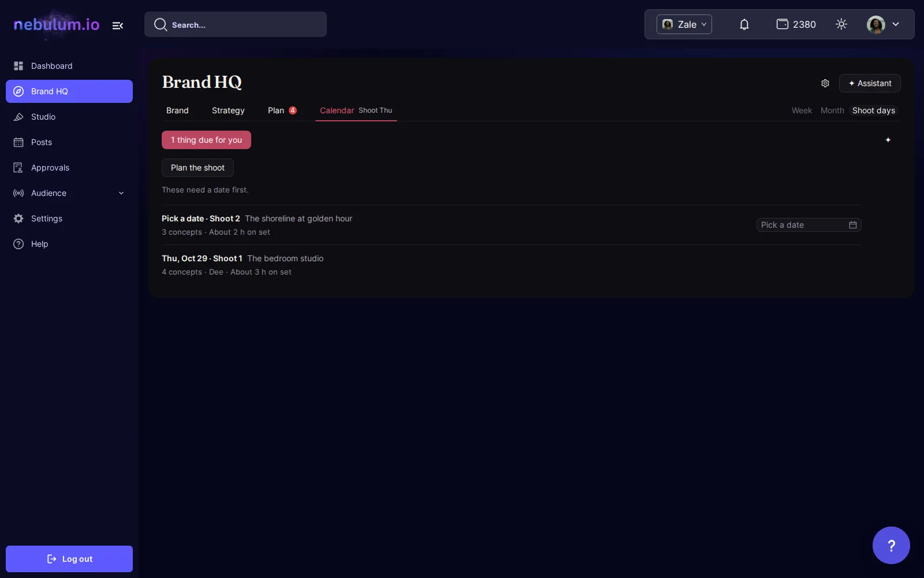This screenshot has width=924, height=578.
Task: Switch to the Strategy tab
Action: [x=228, y=110]
